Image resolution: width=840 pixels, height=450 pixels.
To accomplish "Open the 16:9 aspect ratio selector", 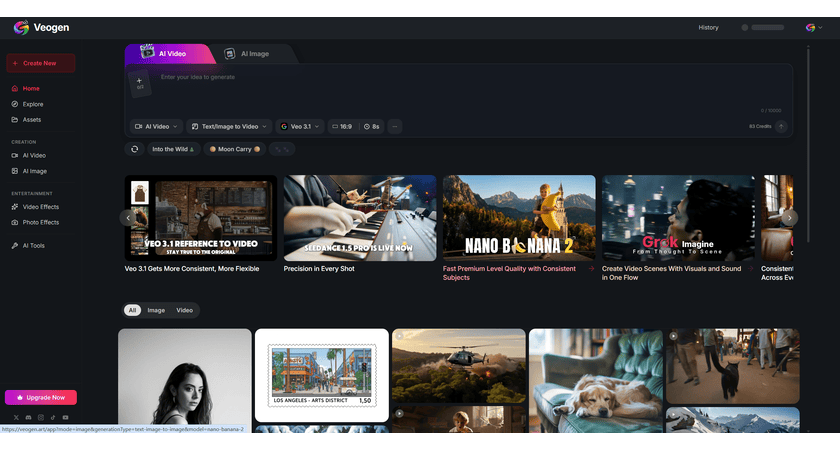I will (342, 126).
